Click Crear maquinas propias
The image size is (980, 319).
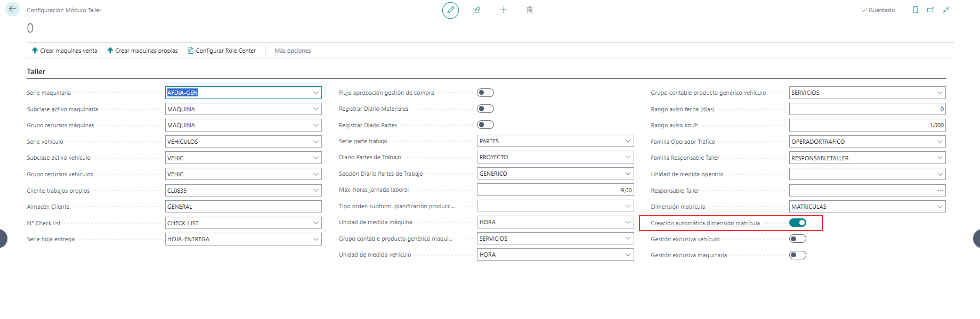click(x=142, y=51)
